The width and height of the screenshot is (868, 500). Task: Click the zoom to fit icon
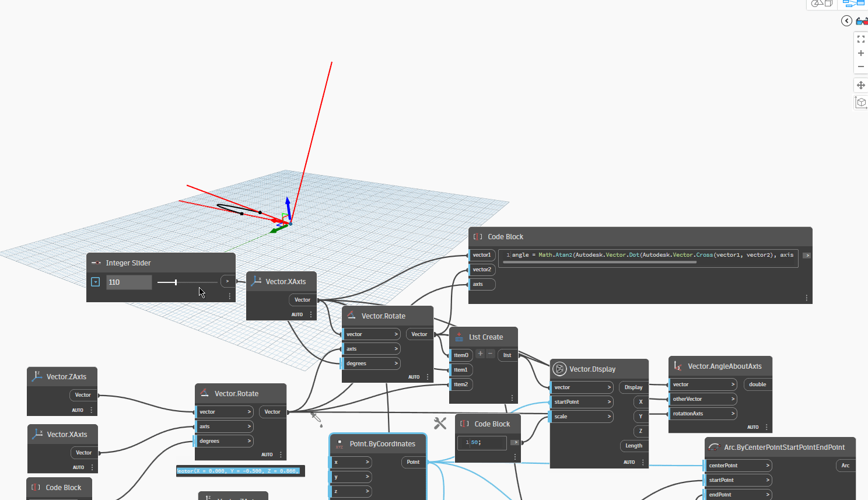tap(860, 39)
